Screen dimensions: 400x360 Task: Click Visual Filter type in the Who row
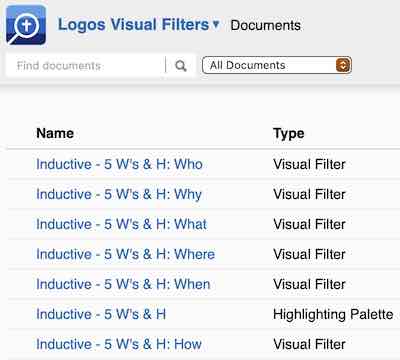pyautogui.click(x=309, y=164)
